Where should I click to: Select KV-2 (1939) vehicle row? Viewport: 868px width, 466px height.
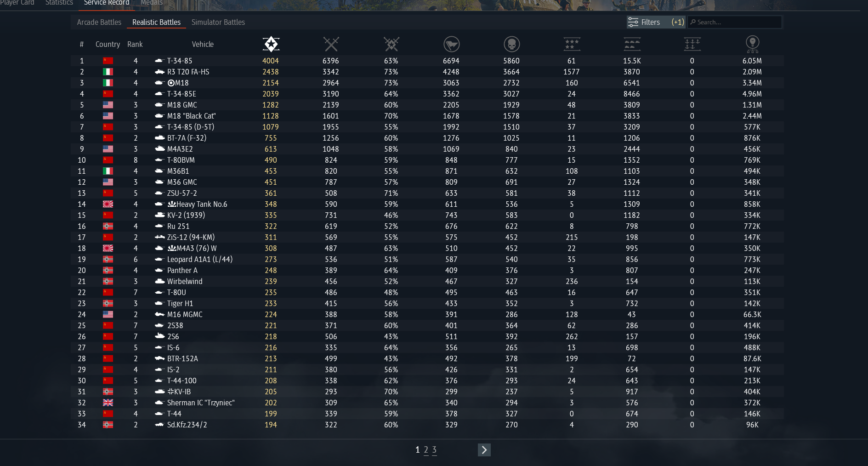click(x=427, y=215)
